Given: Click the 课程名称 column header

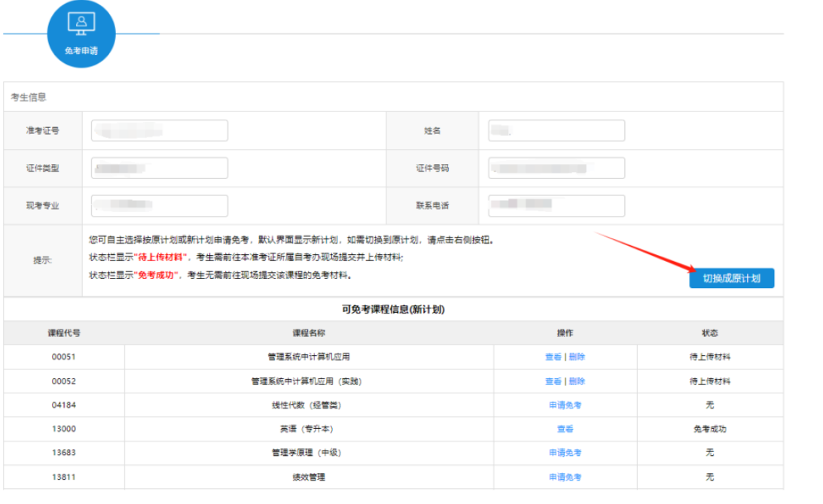Looking at the screenshot, I should click(x=309, y=333).
